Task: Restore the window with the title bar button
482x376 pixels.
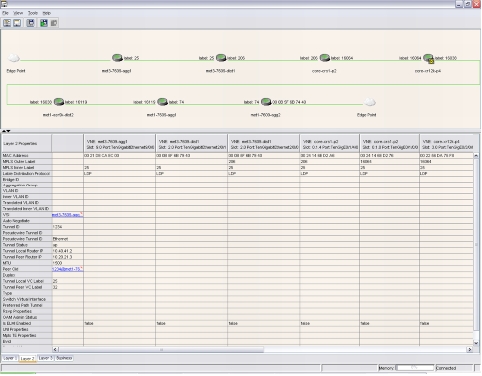Action: 468,4
